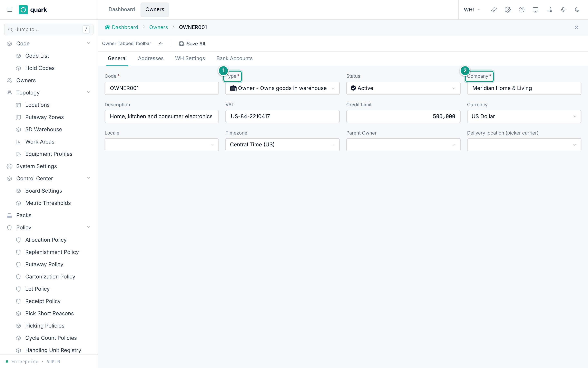Image resolution: width=588 pixels, height=368 pixels.
Task: Click the forklift icon in header
Action: coord(549,10)
